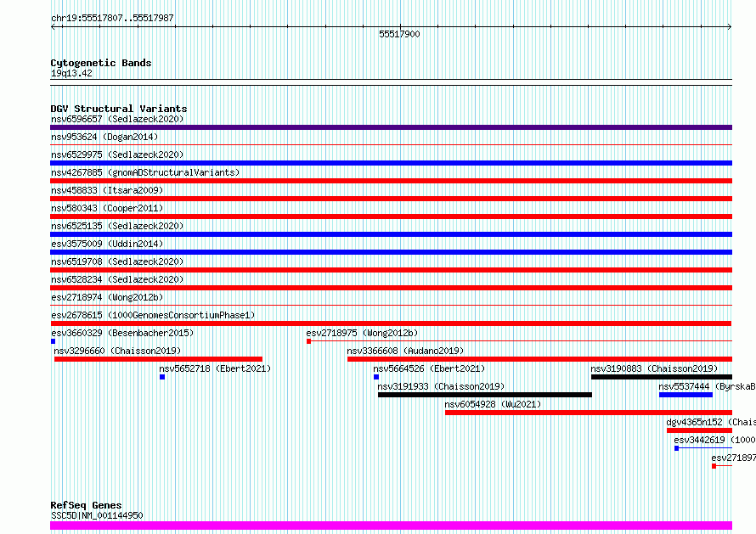Open the nsv5664526 (Ebert2021) label
This screenshot has width=756, height=534.
point(429,368)
